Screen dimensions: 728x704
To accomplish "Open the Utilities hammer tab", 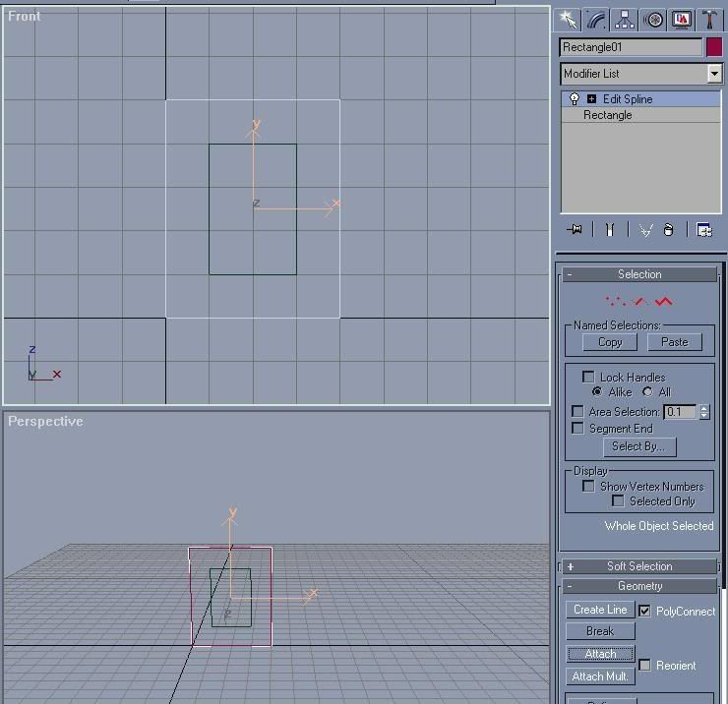I will (709, 20).
